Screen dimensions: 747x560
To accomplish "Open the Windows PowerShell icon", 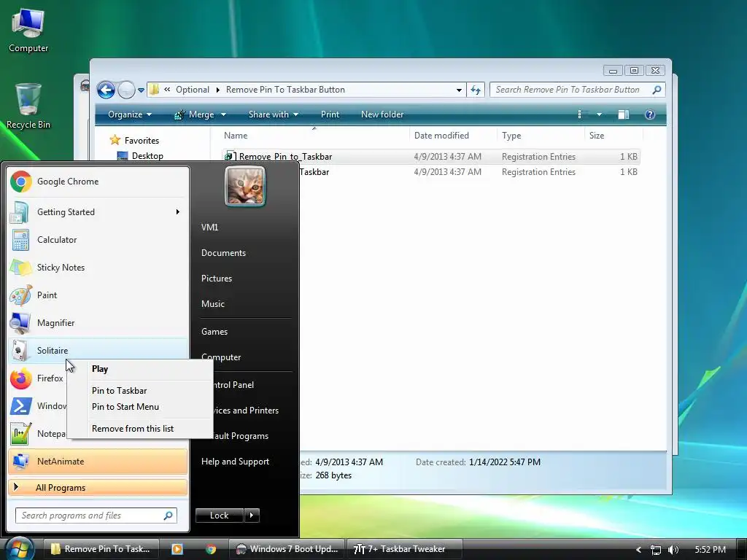I will [21, 406].
